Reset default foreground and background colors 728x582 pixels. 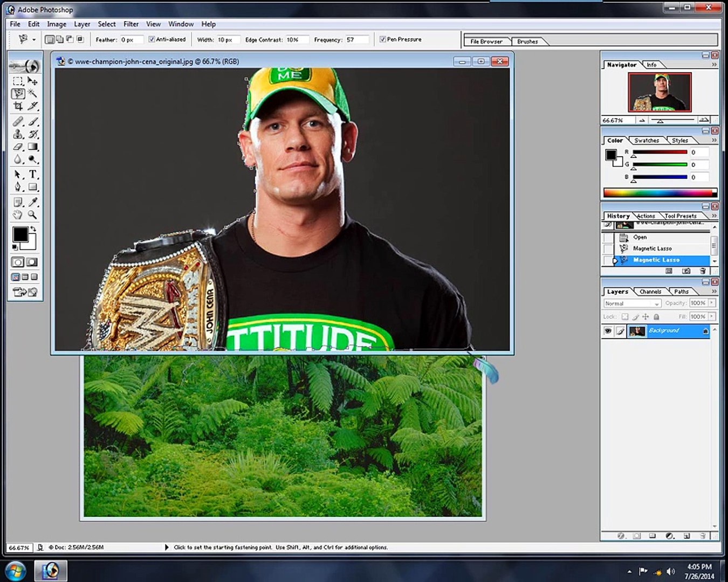(15, 247)
